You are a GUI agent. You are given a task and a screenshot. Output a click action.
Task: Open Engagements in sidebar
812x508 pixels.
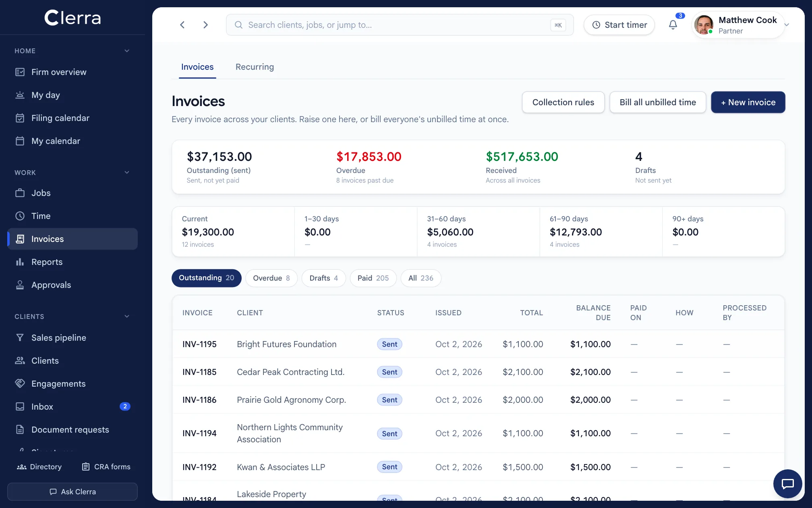click(x=72, y=384)
